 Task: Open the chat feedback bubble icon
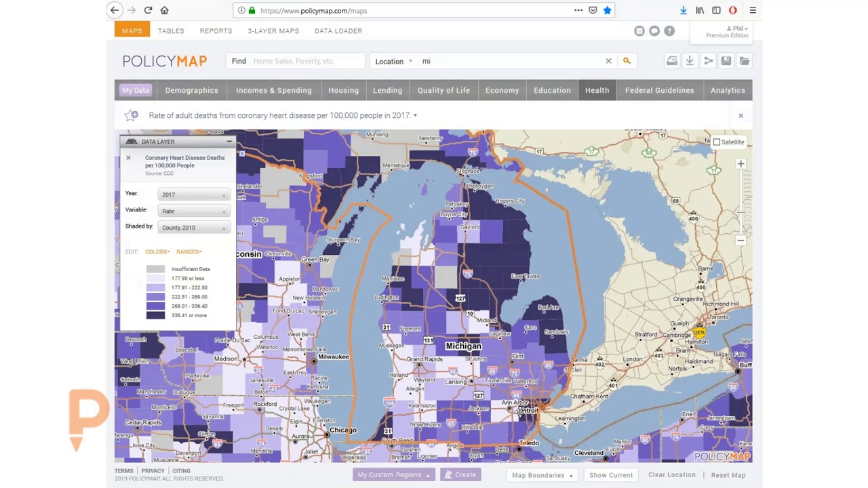tap(654, 30)
